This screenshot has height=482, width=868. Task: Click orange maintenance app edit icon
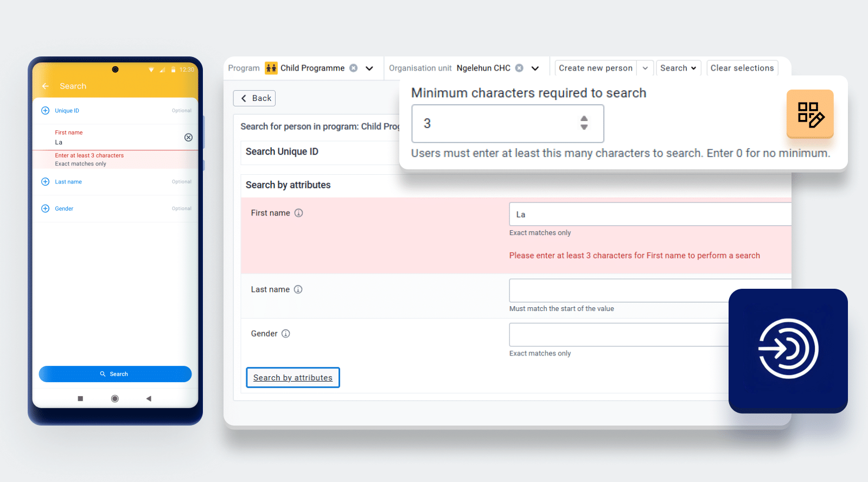[810, 114]
